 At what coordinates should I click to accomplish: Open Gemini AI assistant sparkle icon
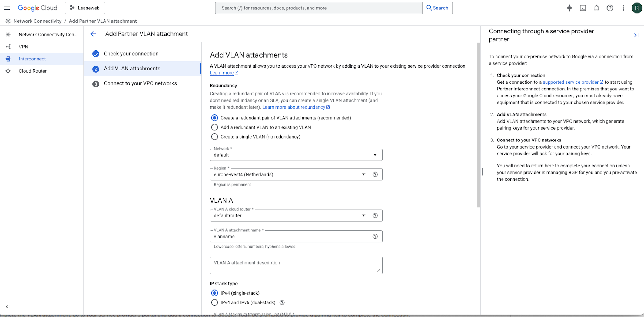coord(569,8)
